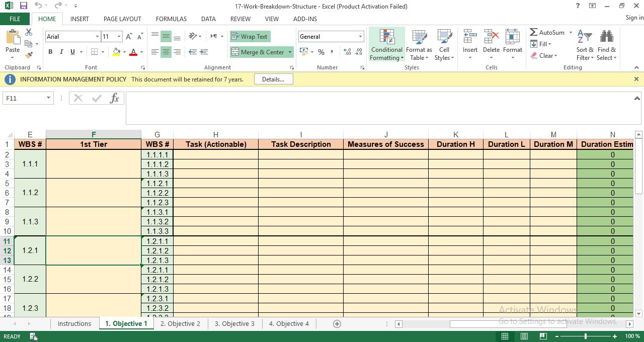Click the Cut scissors icon
The image size is (644, 342).
click(29, 32)
